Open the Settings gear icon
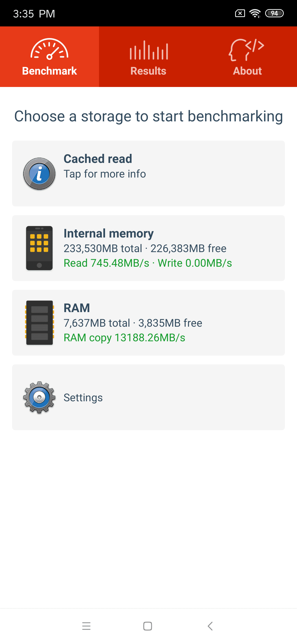The image size is (297, 644). (39, 397)
